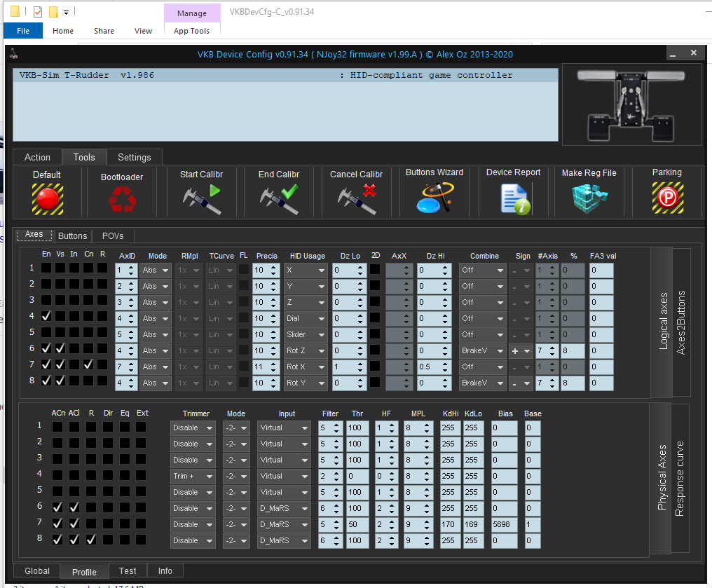This screenshot has height=588, width=712.
Task: Finish calibration with End Calibr icon
Action: pyautogui.click(x=279, y=199)
